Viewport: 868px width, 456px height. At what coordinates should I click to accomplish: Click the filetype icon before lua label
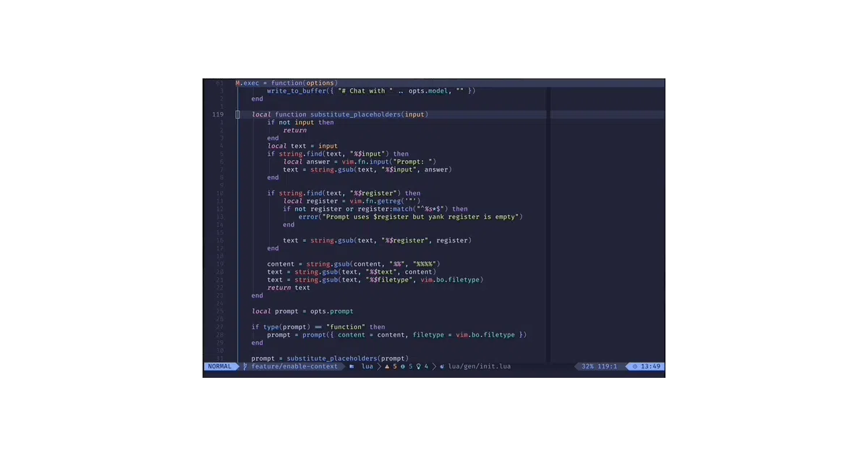pyautogui.click(x=352, y=366)
